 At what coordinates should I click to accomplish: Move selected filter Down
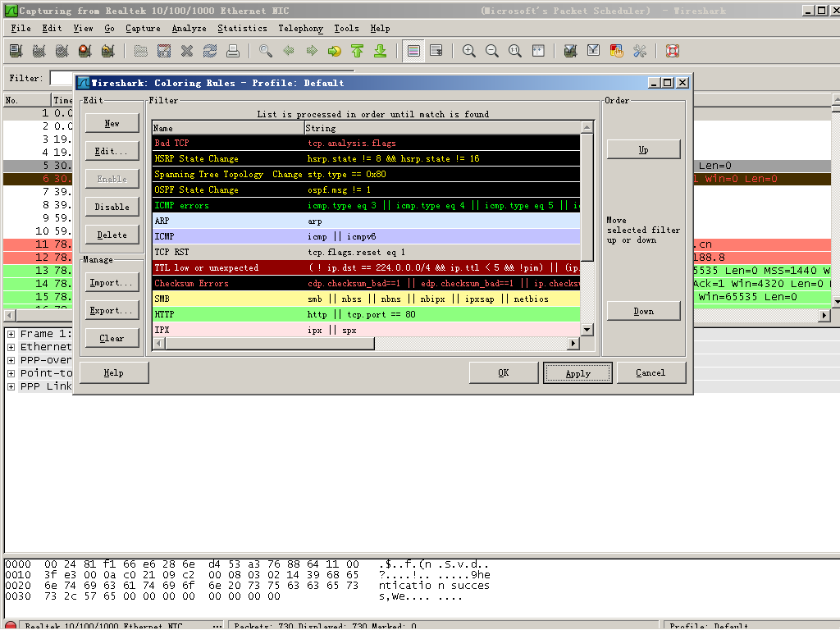[643, 311]
